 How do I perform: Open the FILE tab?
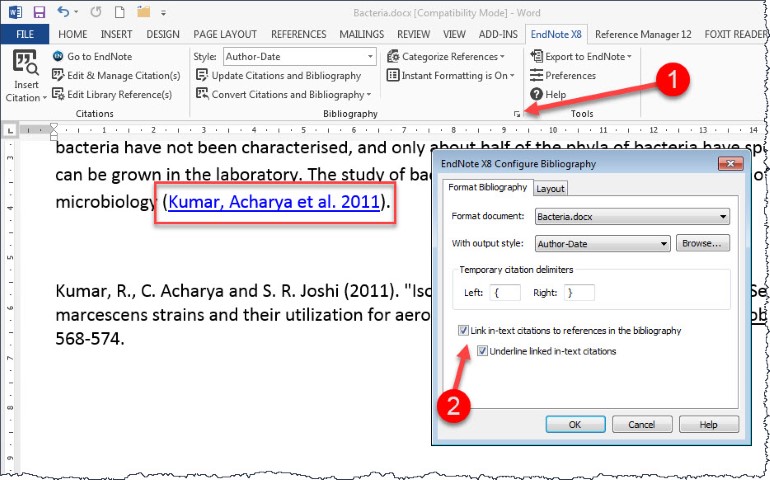click(25, 34)
